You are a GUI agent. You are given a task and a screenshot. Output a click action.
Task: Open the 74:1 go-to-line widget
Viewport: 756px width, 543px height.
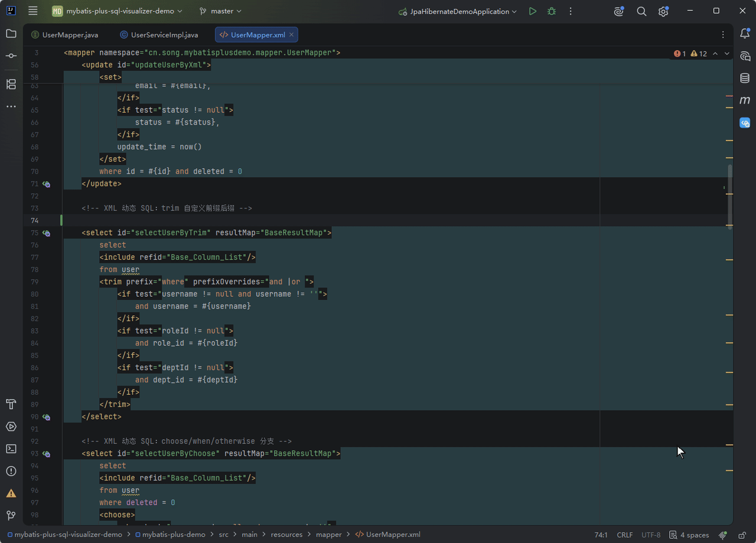pos(601,535)
